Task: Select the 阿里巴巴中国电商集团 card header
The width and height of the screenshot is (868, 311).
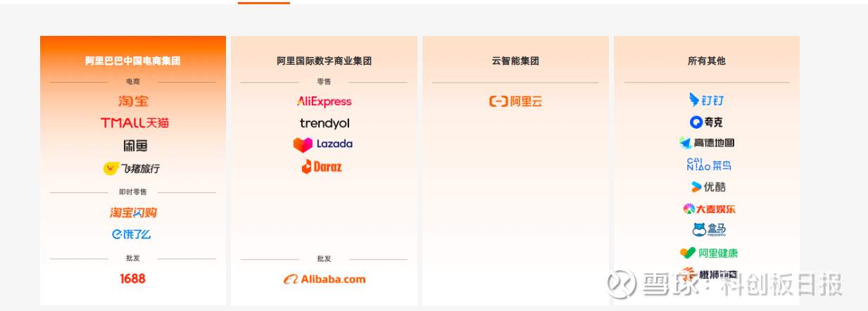Action: (133, 61)
